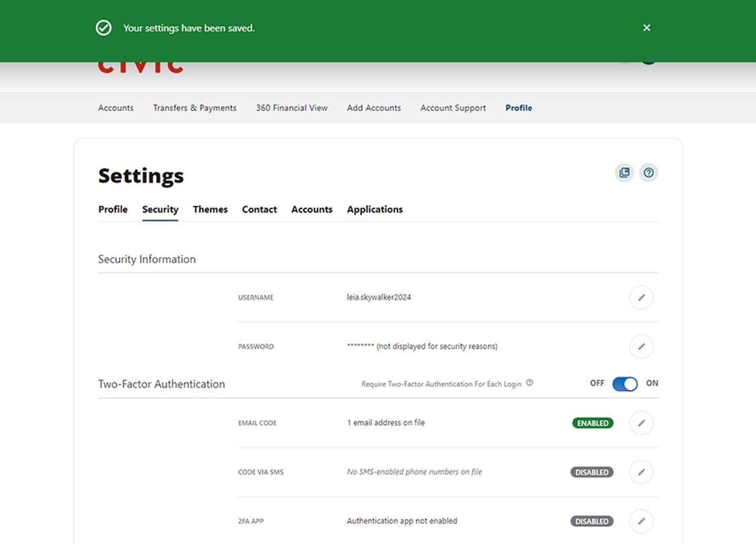The height and width of the screenshot is (544, 756).
Task: Click the '1 email address on file' text
Action: click(x=386, y=422)
